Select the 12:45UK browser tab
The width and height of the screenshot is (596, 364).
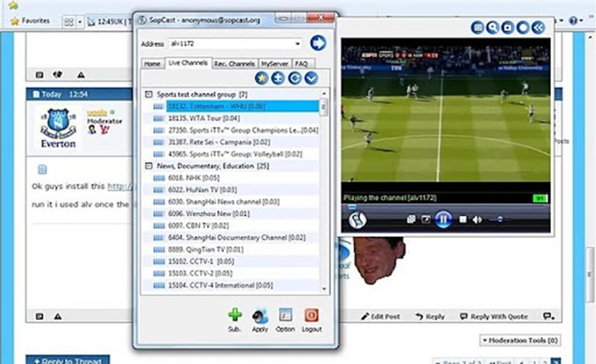(110, 21)
